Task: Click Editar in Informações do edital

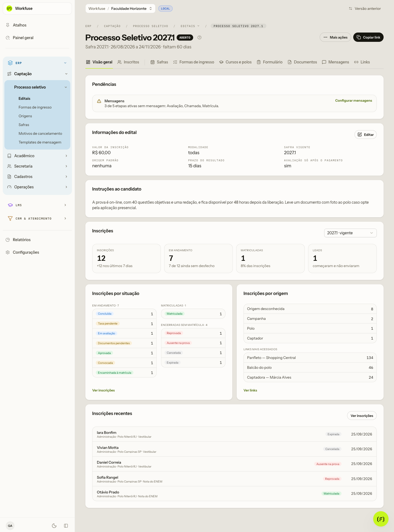Action: click(x=366, y=135)
